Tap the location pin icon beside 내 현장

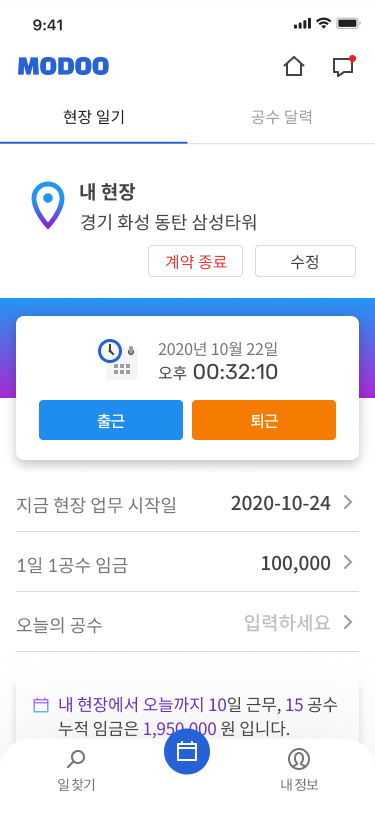48,205
